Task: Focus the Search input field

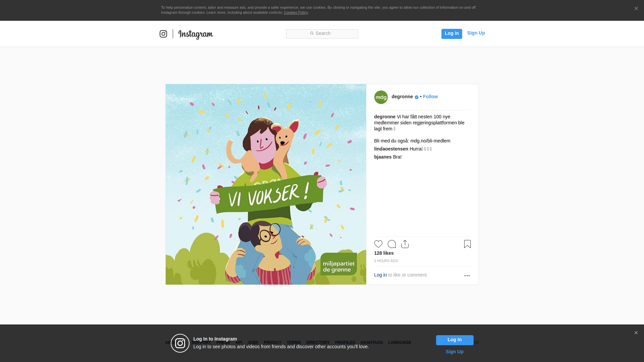Action: tap(322, 34)
